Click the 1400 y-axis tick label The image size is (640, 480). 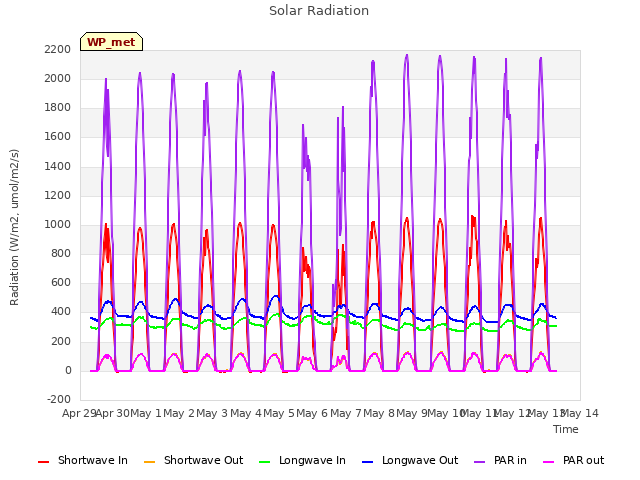coord(58,166)
